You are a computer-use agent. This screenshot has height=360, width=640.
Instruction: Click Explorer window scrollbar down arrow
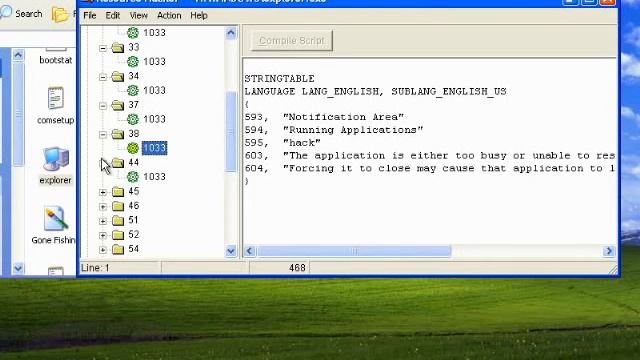18,268
